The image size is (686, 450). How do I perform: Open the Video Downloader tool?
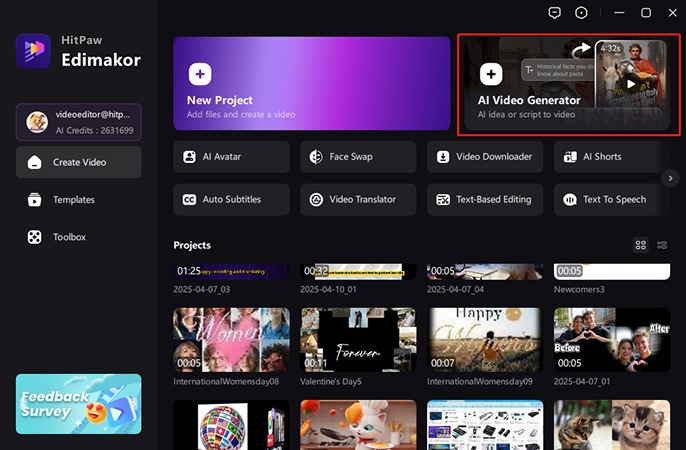click(485, 157)
